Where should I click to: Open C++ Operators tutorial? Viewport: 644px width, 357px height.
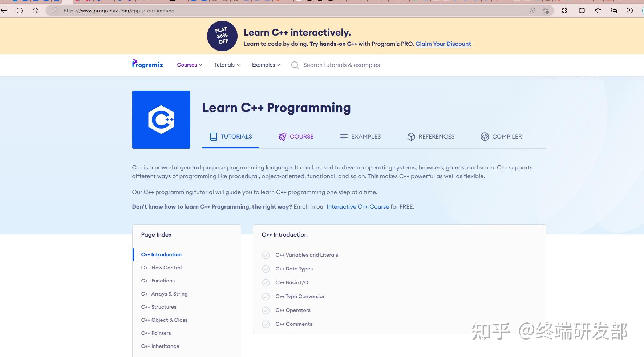[293, 310]
